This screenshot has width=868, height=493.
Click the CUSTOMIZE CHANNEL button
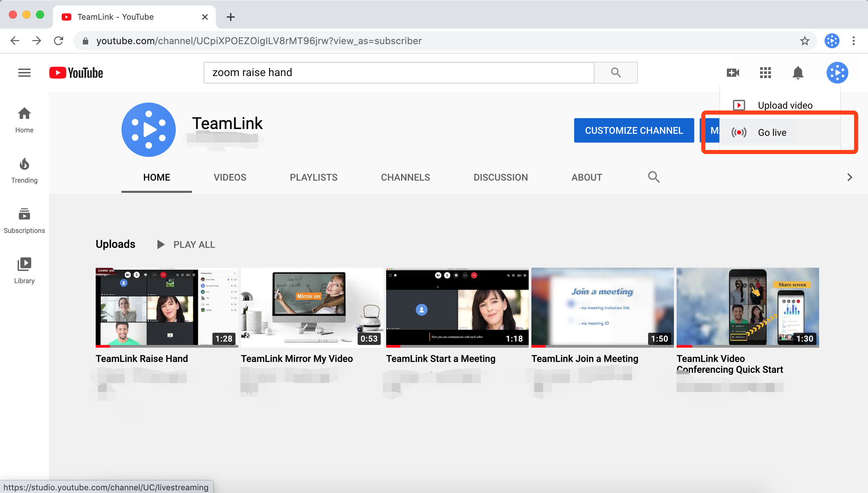(x=634, y=130)
